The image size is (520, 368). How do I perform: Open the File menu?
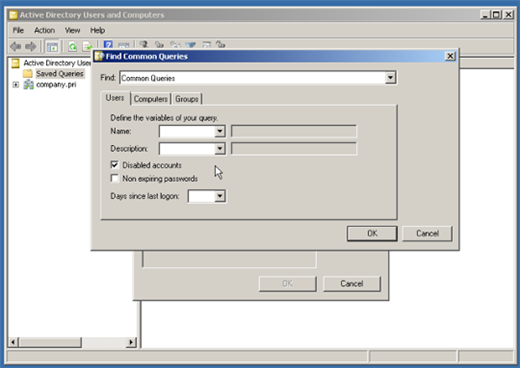click(18, 30)
